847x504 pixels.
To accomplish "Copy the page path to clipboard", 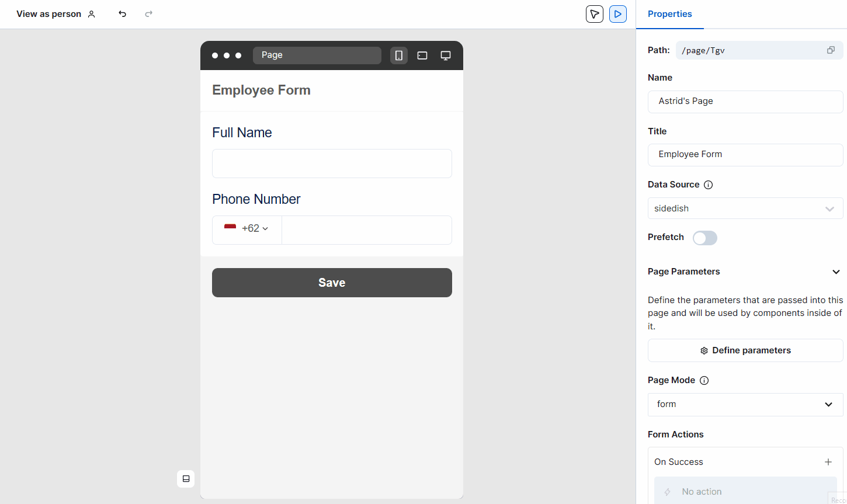I will click(x=831, y=50).
